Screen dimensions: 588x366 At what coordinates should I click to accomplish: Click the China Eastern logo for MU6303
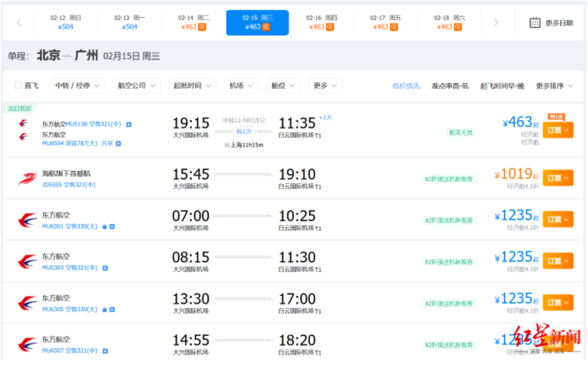click(x=28, y=262)
